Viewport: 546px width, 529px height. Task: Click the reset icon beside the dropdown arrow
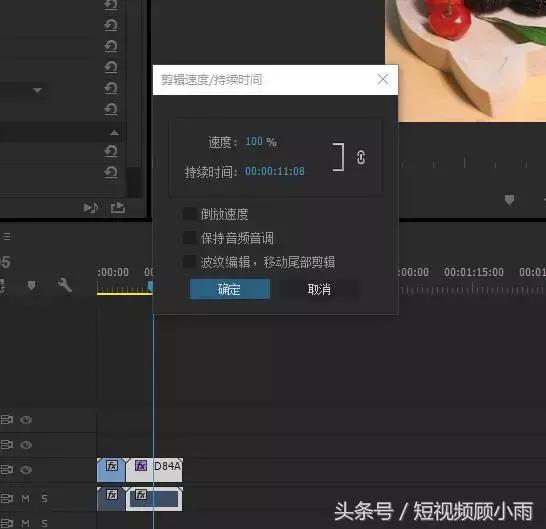coord(111,88)
